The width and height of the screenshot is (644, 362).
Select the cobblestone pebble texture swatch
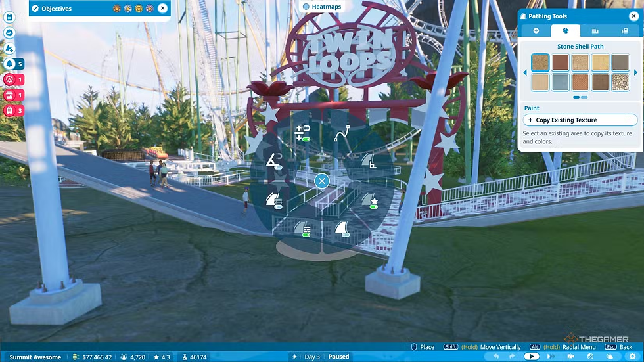click(620, 83)
